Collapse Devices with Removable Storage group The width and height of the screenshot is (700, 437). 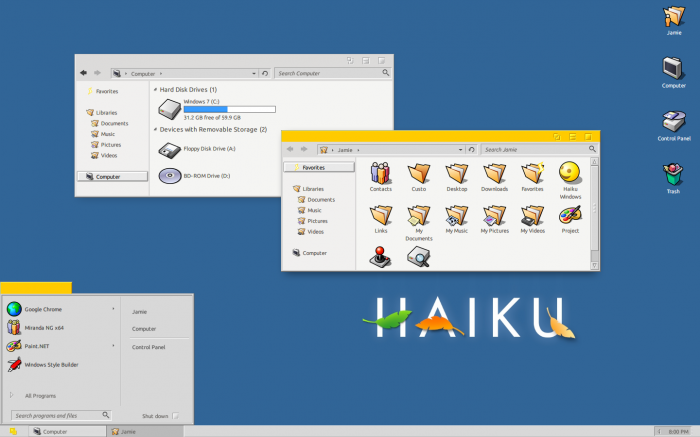[x=155, y=129]
